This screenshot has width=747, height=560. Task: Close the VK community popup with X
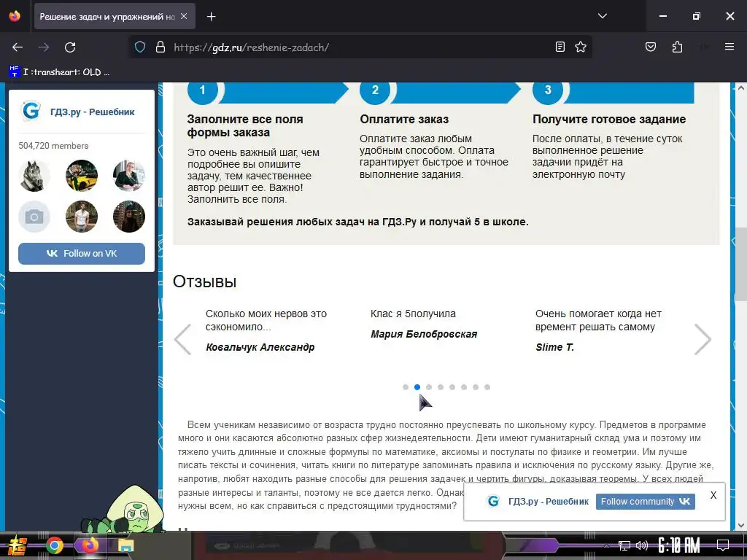coord(713,495)
